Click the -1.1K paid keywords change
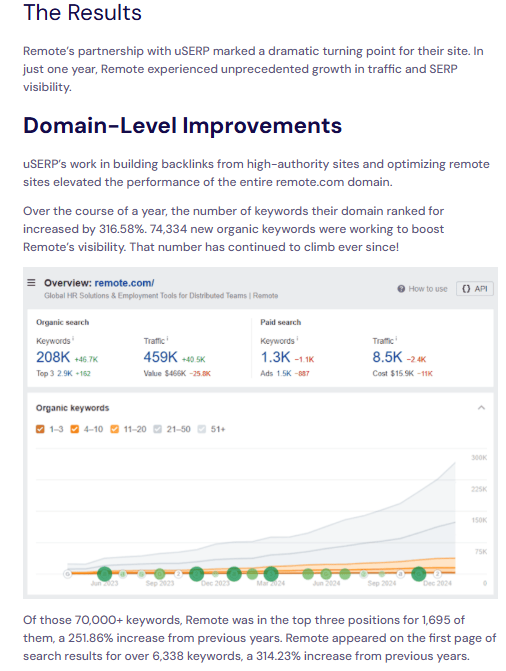This screenshot has width=506, height=671. click(x=304, y=359)
